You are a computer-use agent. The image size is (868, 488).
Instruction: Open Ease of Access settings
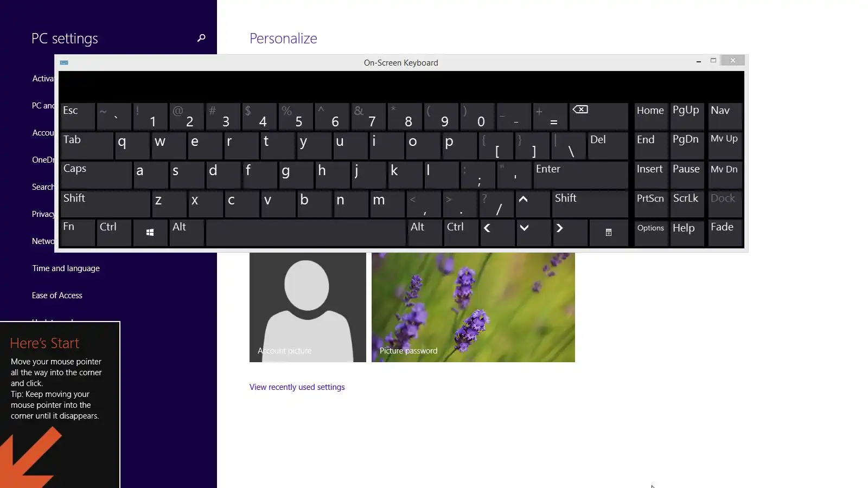(57, 296)
